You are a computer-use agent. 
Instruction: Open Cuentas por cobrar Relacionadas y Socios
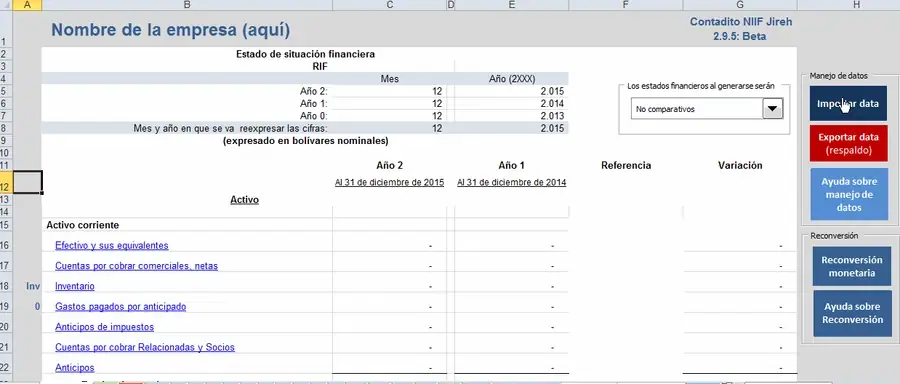[x=145, y=347]
